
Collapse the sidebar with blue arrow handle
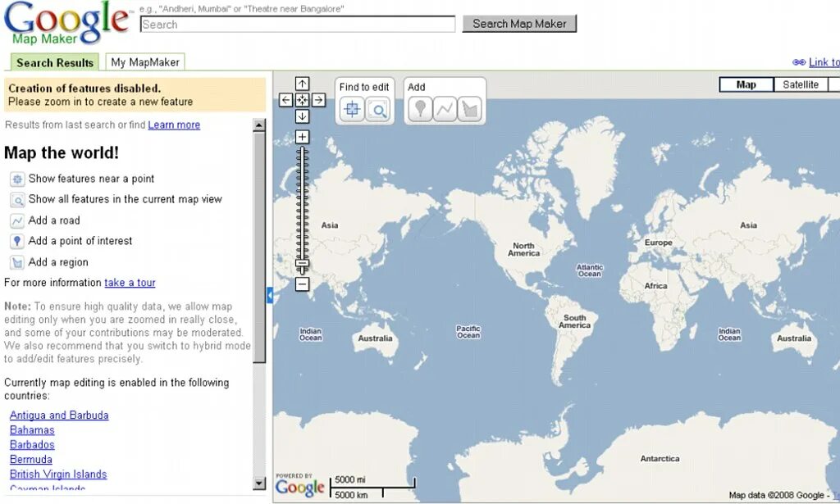coord(269,295)
